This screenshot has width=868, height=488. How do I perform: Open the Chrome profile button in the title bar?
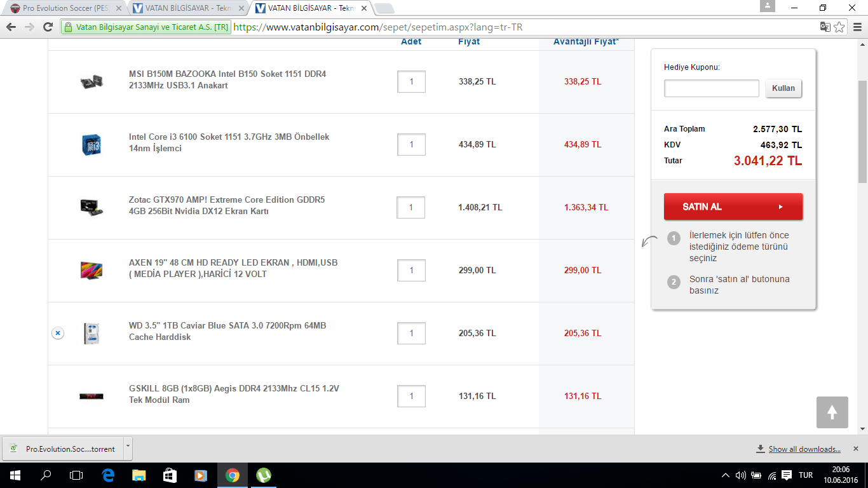coord(768,6)
